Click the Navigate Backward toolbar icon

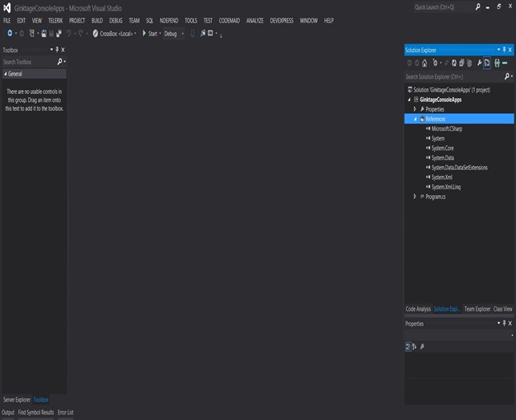pyautogui.click(x=10, y=33)
